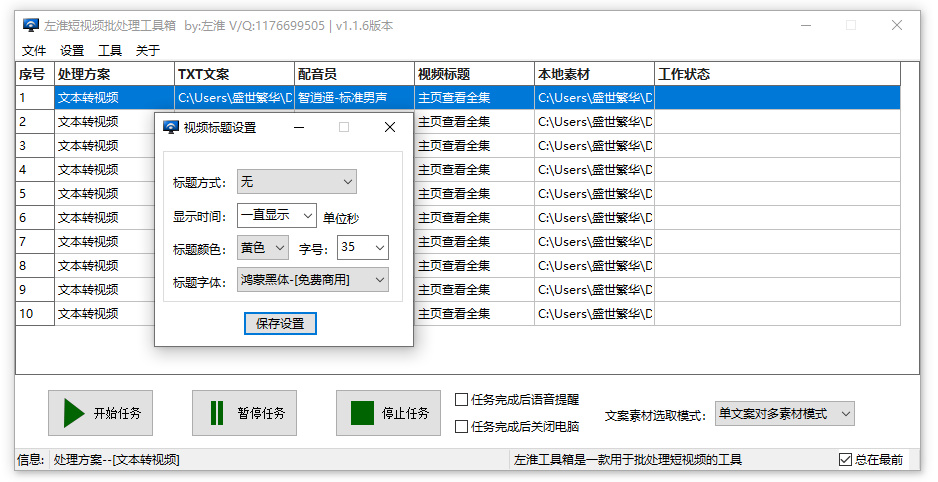Select local material path cell in row 9
The image size is (938, 482).
pos(595,289)
